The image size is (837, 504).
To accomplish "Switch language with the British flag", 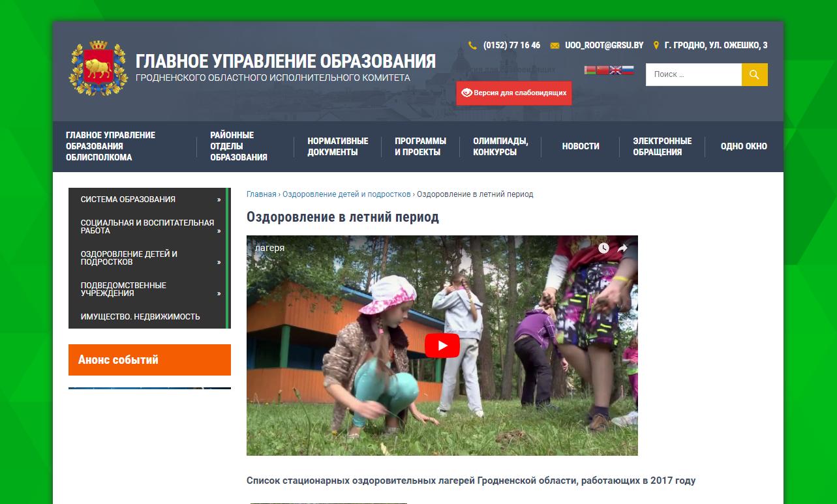I will pos(615,70).
